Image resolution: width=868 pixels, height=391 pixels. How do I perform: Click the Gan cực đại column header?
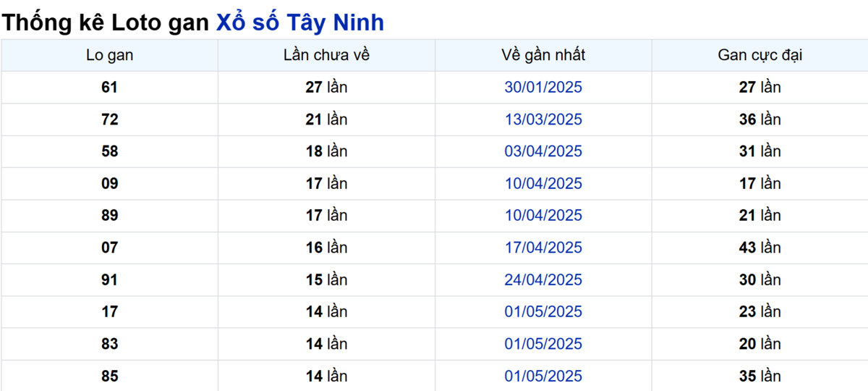(760, 55)
